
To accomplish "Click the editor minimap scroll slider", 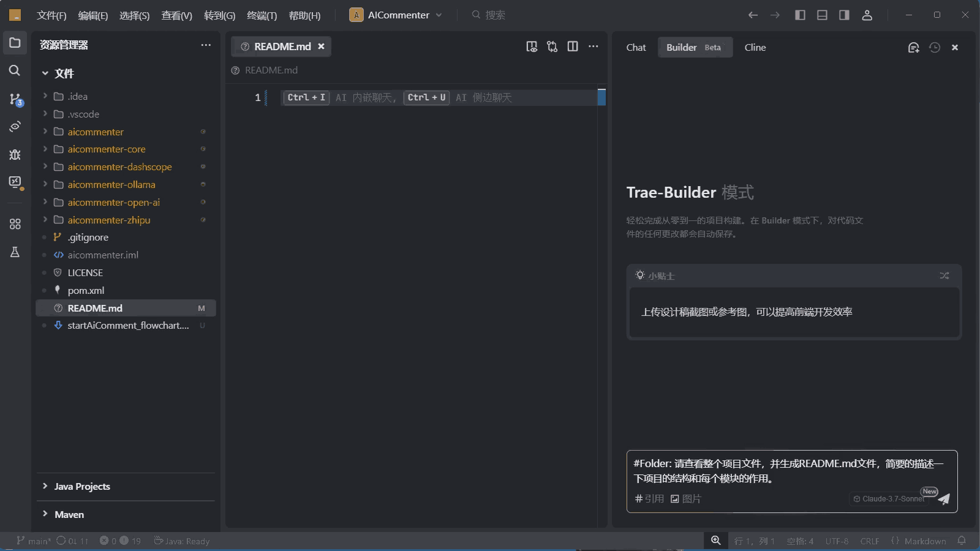I will tap(601, 97).
